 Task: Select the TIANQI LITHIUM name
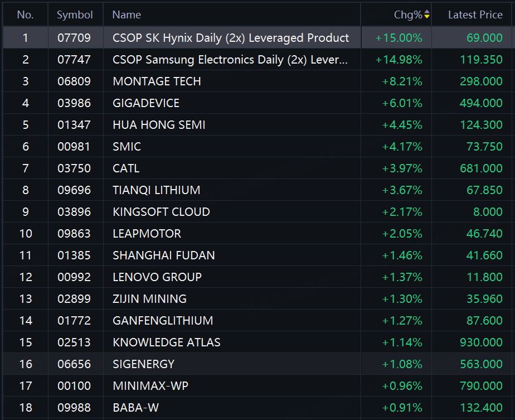156,190
